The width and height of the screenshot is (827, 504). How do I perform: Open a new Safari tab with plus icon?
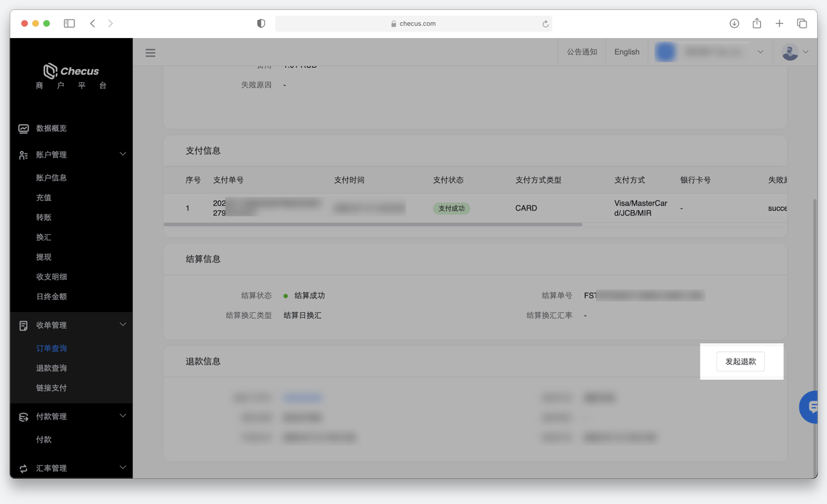779,23
